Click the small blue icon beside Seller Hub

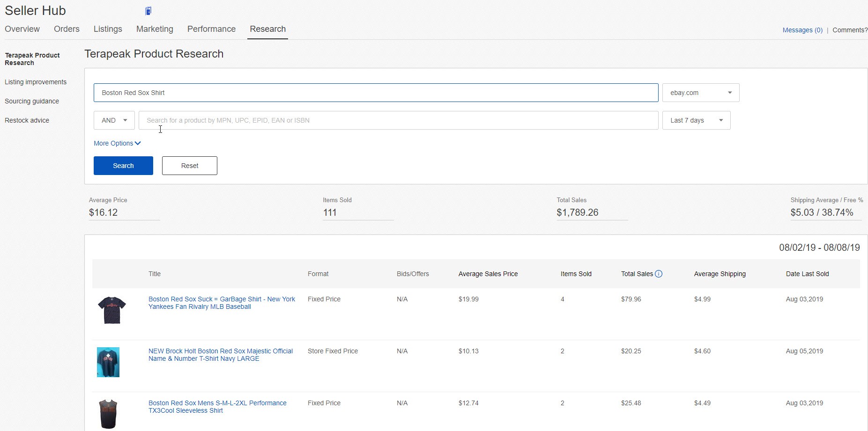pyautogui.click(x=148, y=11)
